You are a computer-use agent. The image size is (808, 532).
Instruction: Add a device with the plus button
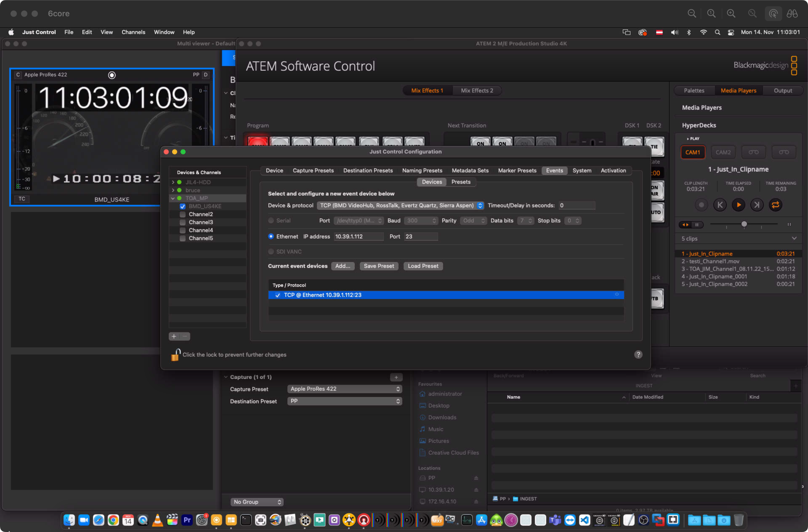(174, 336)
